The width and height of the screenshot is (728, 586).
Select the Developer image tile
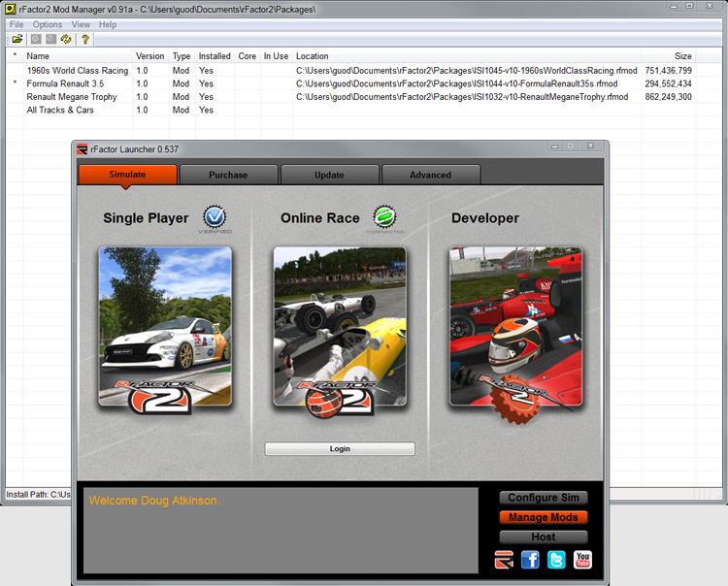pyautogui.click(x=515, y=326)
